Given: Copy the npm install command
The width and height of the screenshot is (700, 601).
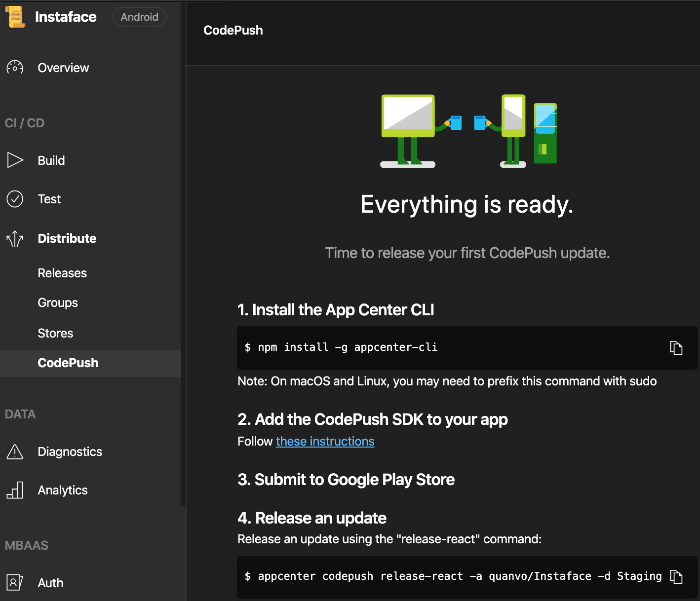Looking at the screenshot, I should pyautogui.click(x=676, y=348).
